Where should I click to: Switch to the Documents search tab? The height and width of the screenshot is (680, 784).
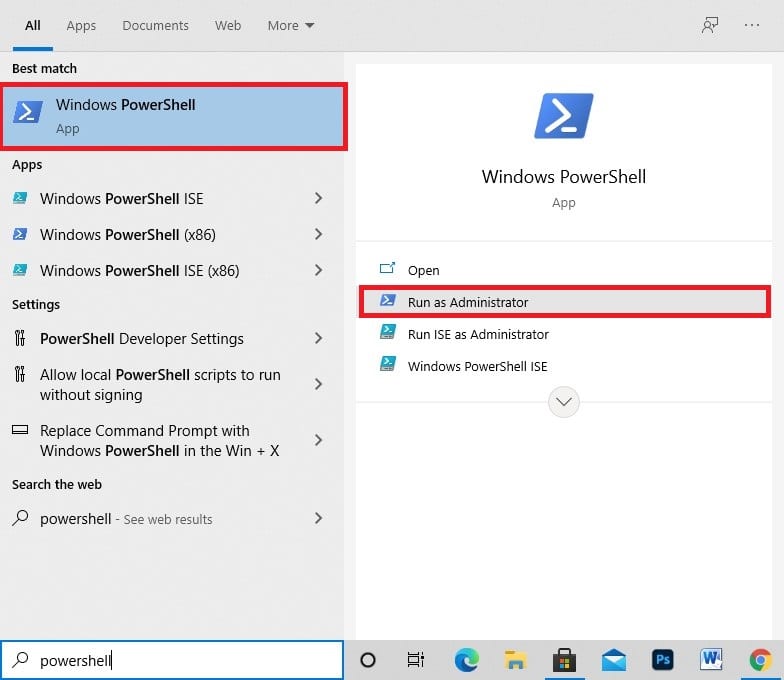[x=155, y=26]
